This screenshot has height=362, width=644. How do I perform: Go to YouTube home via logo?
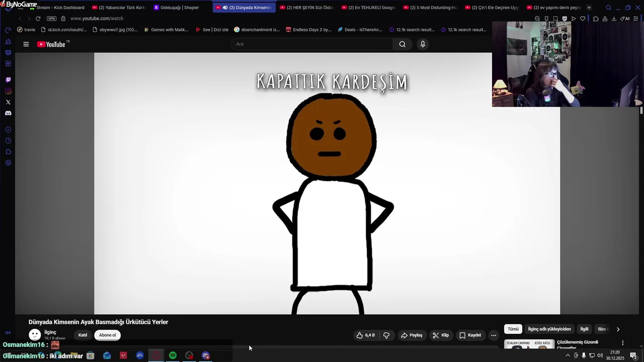[x=52, y=44]
